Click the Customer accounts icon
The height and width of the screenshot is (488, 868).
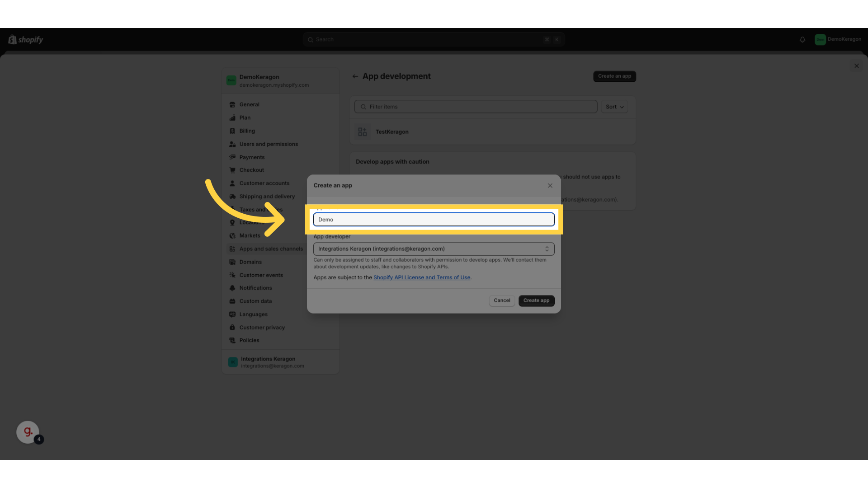(232, 183)
